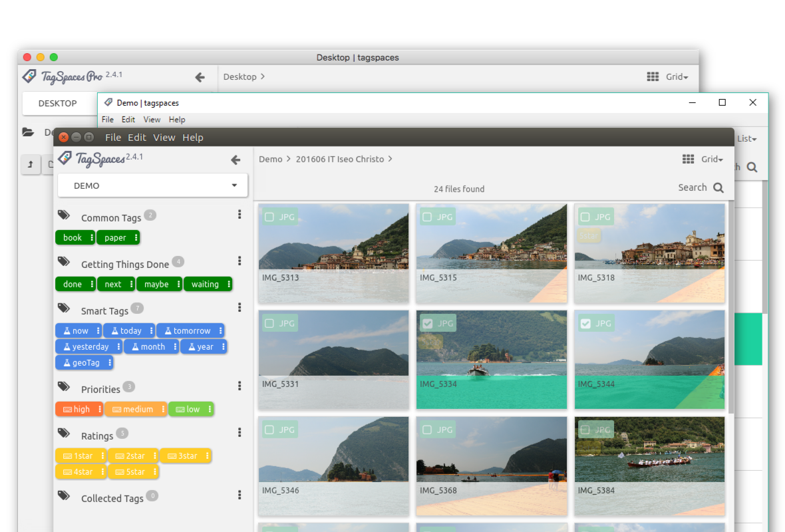This screenshot has height=532, width=785.
Task: Open Help menu in Demo | tagspaces window
Action: [x=177, y=120]
